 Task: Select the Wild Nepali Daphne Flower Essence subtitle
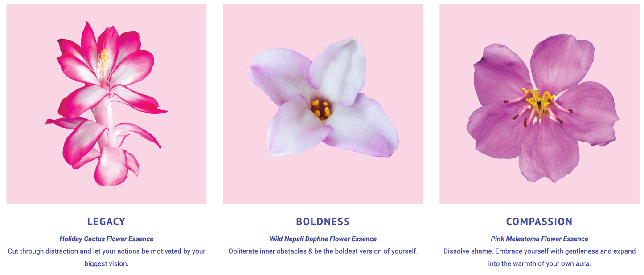pyautogui.click(x=323, y=239)
